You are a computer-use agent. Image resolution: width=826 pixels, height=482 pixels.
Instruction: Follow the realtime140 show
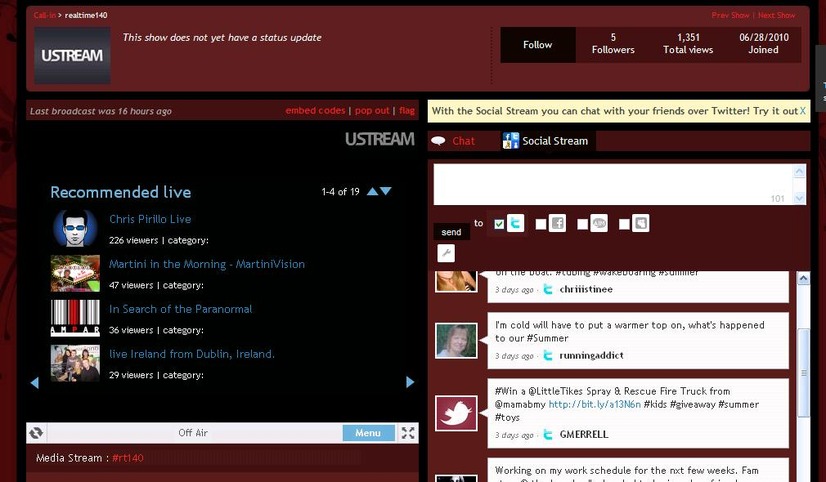(537, 45)
